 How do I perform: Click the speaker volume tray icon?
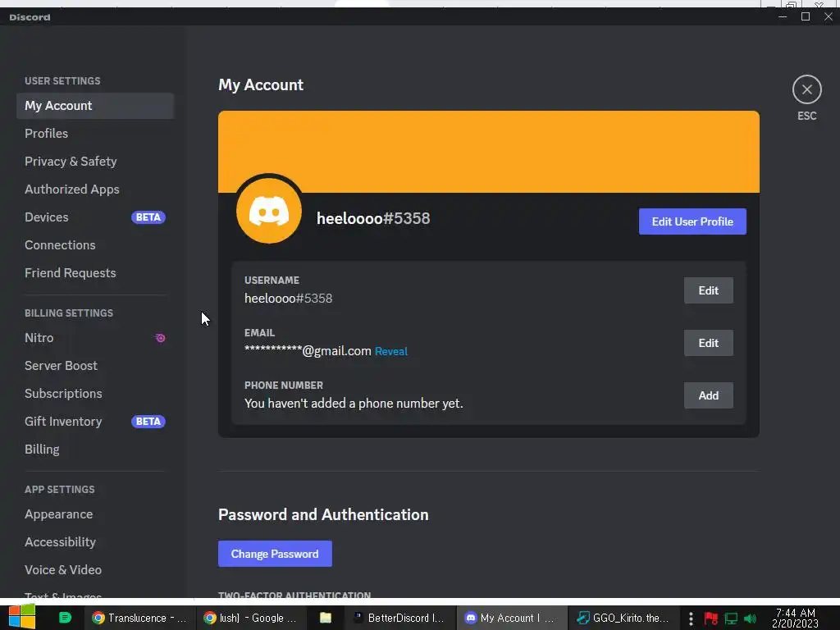point(750,619)
